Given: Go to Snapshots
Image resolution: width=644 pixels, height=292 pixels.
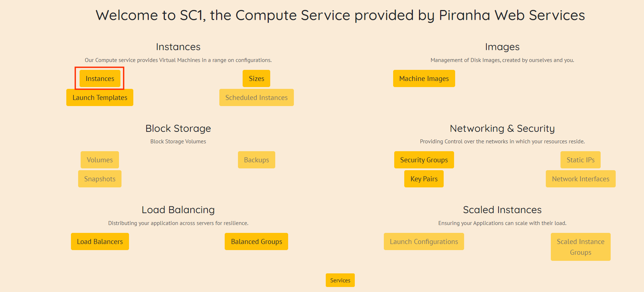Looking at the screenshot, I should 100,179.
